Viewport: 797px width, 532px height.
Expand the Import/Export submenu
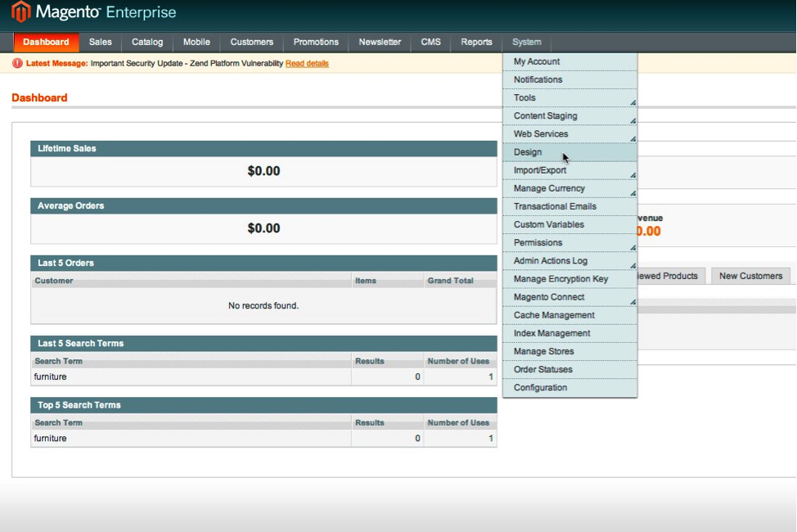570,170
